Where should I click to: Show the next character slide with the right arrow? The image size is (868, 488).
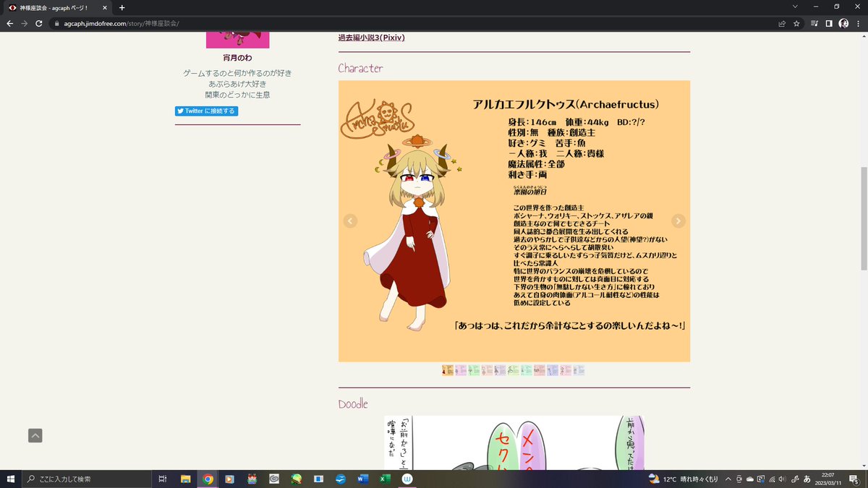click(x=678, y=221)
